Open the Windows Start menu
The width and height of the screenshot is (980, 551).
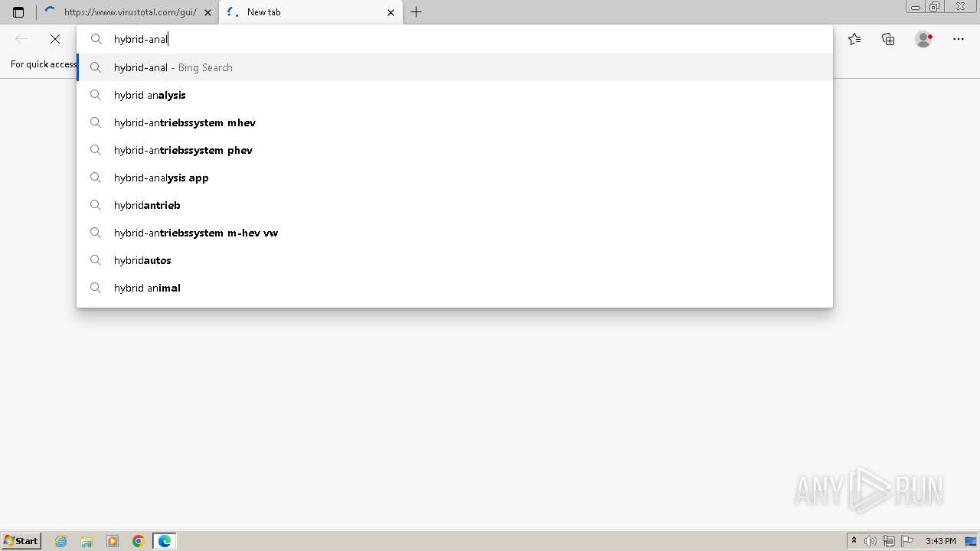pyautogui.click(x=21, y=541)
